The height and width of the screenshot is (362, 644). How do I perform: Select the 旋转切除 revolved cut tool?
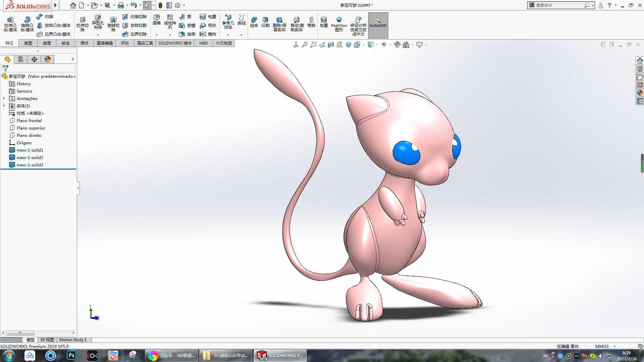(113, 24)
